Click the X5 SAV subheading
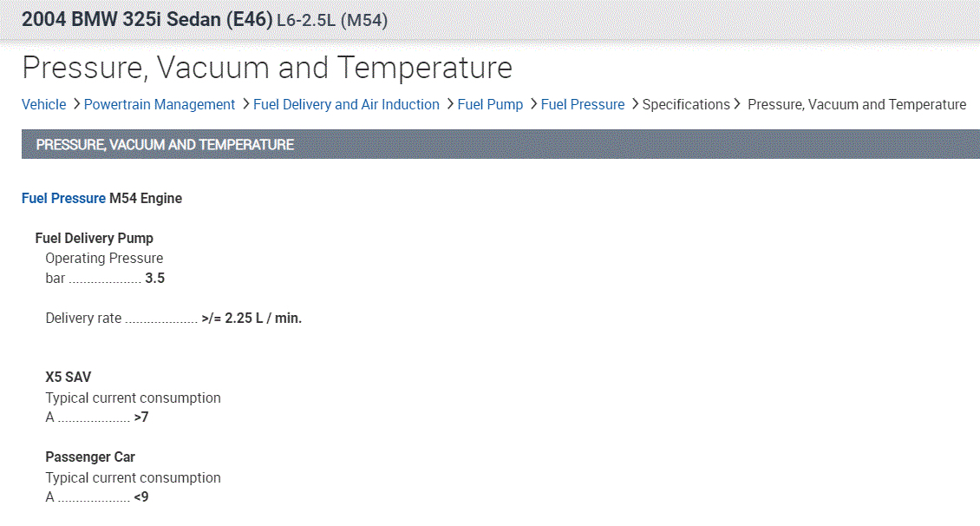Screen dimensions: 980x526 tap(69, 377)
